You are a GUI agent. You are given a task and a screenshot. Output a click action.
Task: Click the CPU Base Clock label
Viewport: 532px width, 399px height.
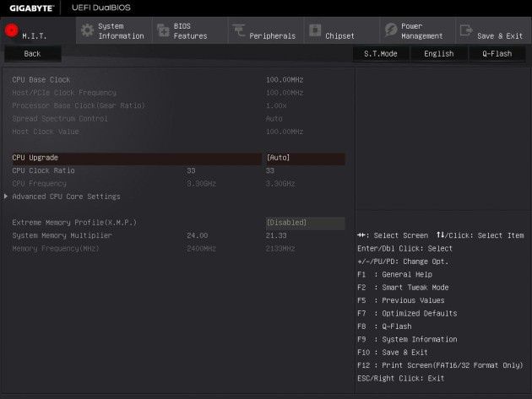pyautogui.click(x=41, y=79)
